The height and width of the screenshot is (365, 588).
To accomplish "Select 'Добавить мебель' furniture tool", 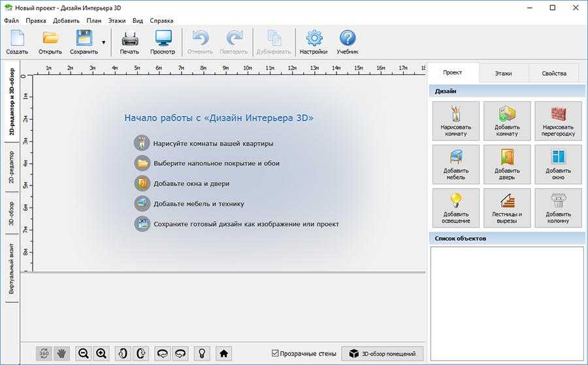I will (x=455, y=164).
